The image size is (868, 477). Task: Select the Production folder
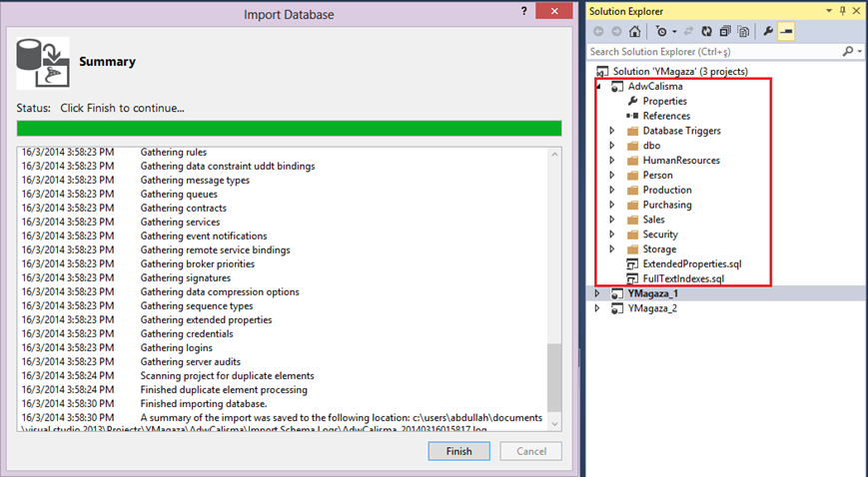[x=667, y=190]
